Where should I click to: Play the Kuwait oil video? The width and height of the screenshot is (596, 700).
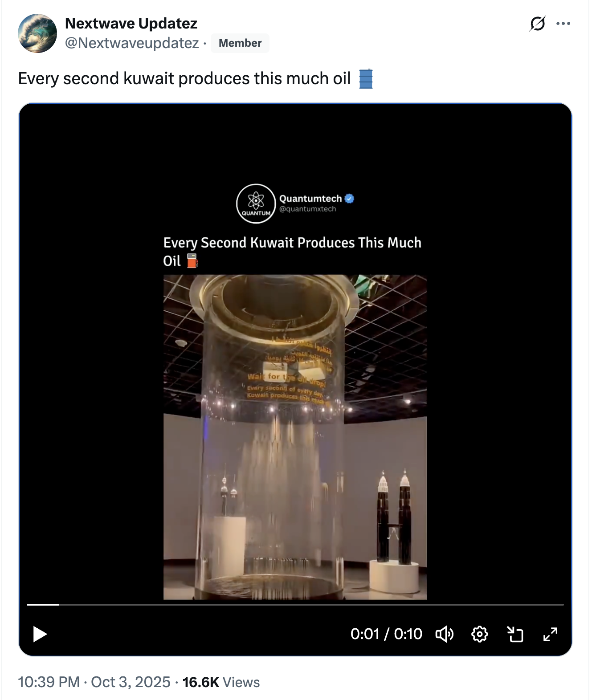[40, 634]
